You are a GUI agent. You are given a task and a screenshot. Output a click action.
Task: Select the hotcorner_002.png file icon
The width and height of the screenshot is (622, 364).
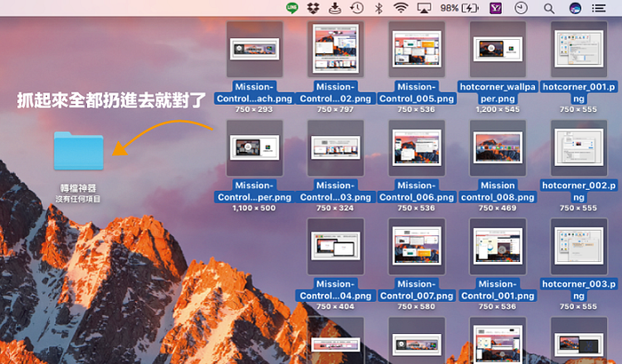578,148
